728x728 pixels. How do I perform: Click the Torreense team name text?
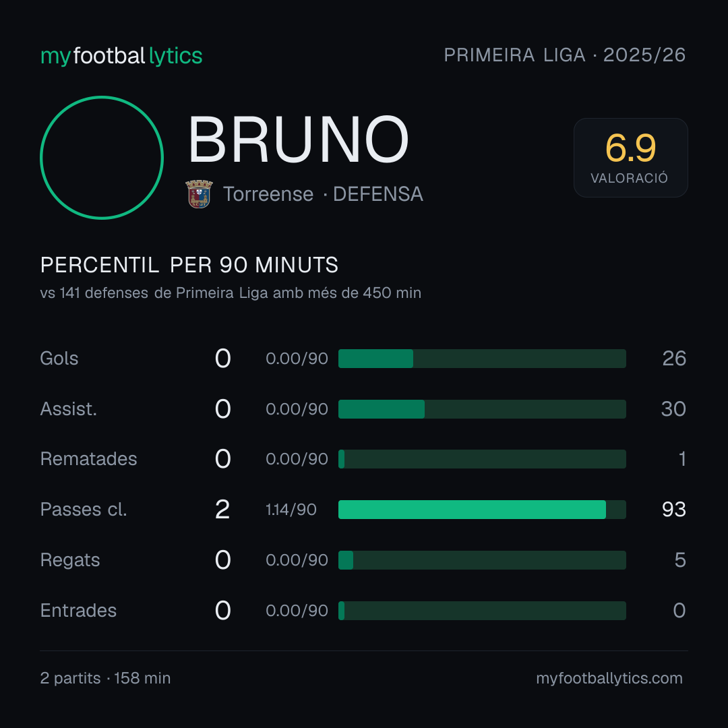tap(268, 194)
